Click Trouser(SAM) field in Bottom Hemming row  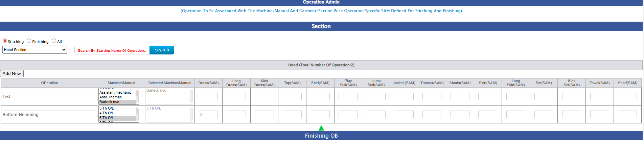pos(432,114)
